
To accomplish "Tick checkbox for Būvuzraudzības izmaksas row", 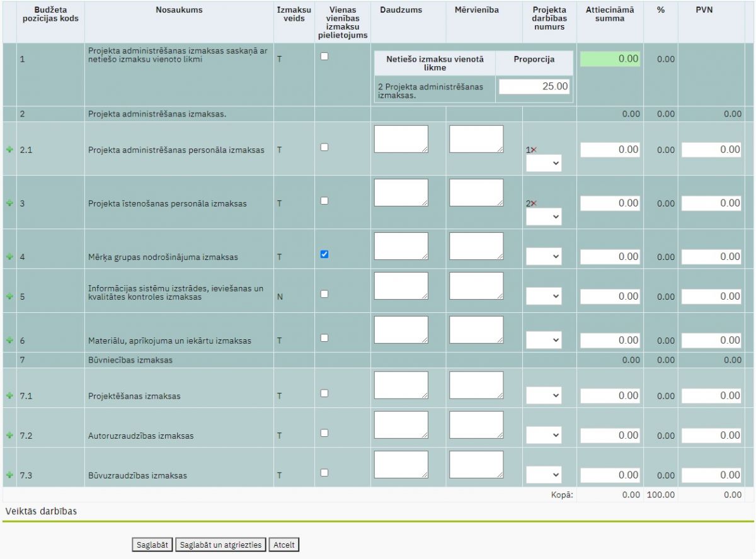I will pos(324,473).
